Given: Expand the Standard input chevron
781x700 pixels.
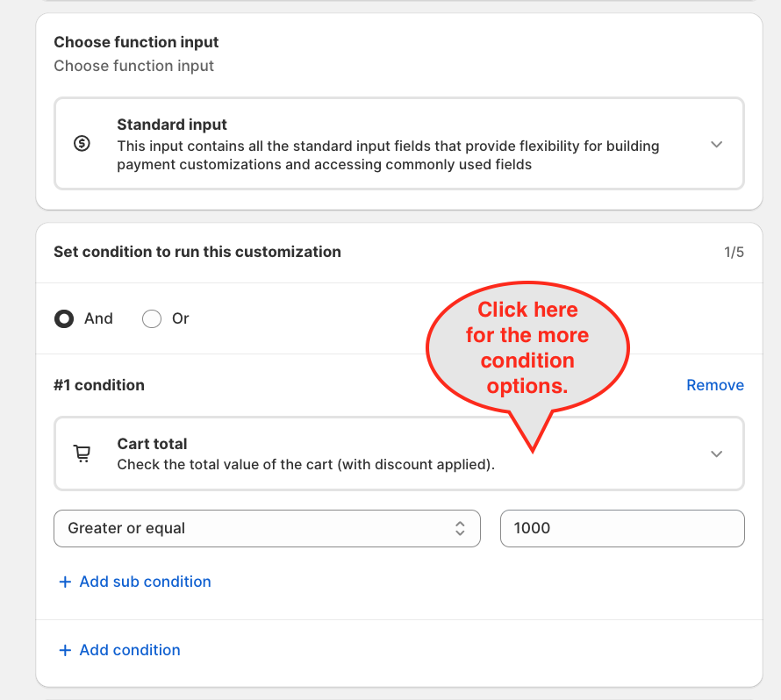Looking at the screenshot, I should tap(716, 144).
